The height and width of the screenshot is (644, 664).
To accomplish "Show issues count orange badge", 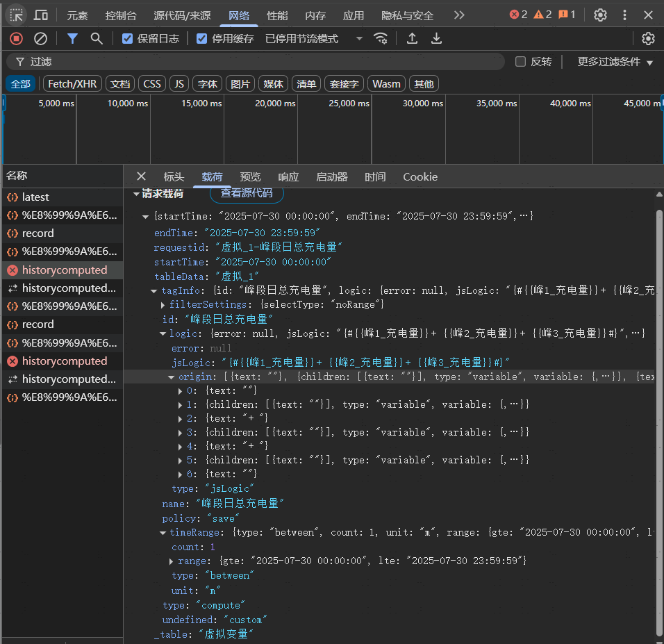I will coord(567,15).
